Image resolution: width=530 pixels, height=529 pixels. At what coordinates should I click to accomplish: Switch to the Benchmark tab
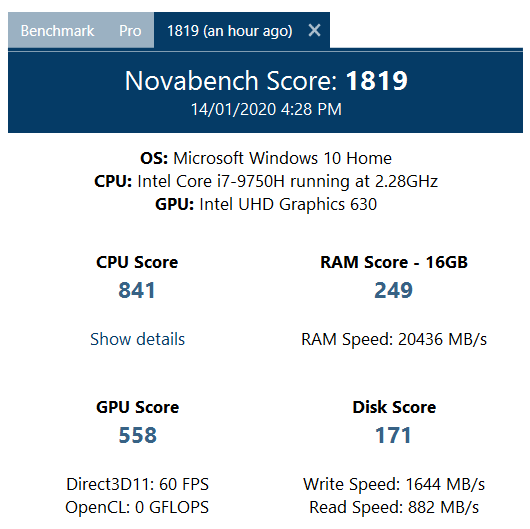pos(57,31)
